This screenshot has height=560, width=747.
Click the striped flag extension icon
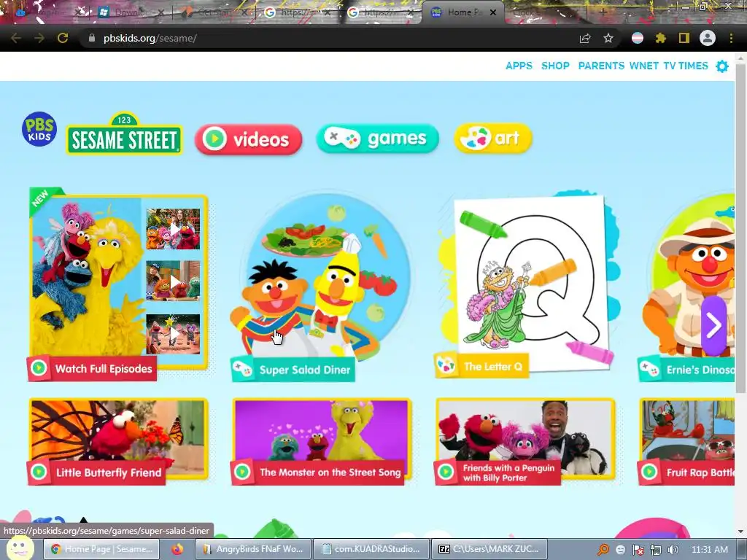(x=638, y=38)
